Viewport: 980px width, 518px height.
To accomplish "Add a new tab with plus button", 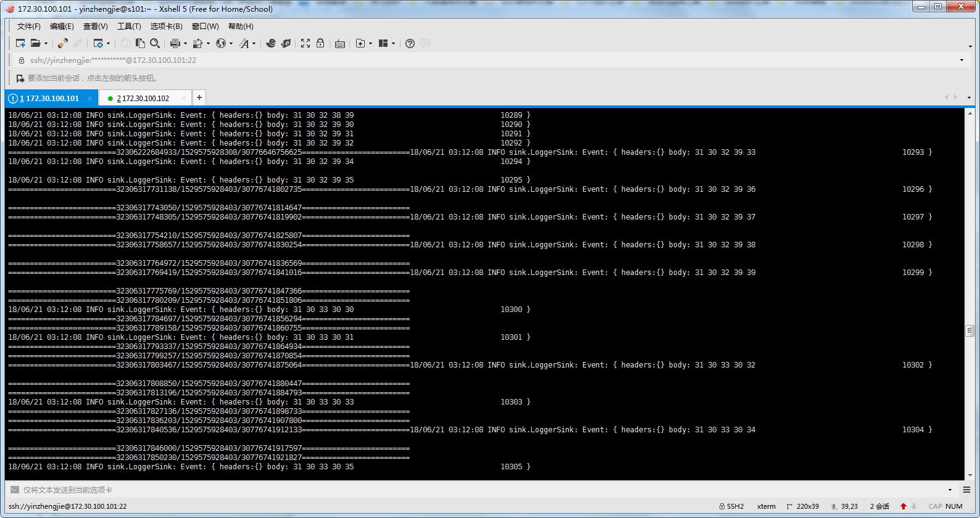I will 199,97.
